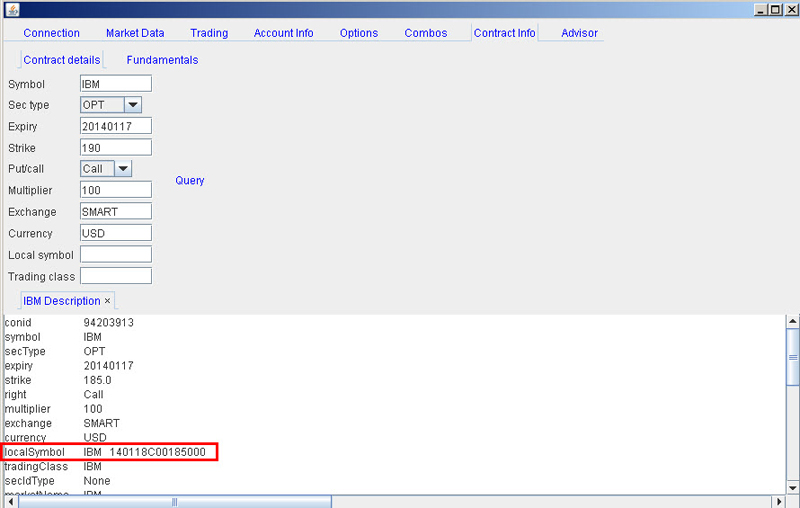Open the Fundamentals sub-tab
The height and width of the screenshot is (508, 800).
162,60
